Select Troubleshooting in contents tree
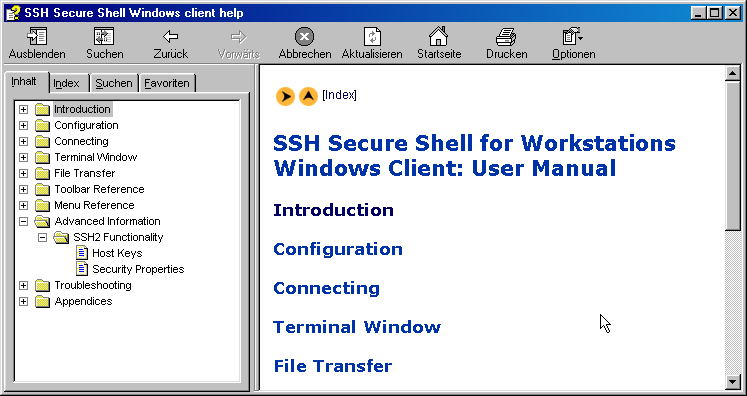 coord(93,285)
